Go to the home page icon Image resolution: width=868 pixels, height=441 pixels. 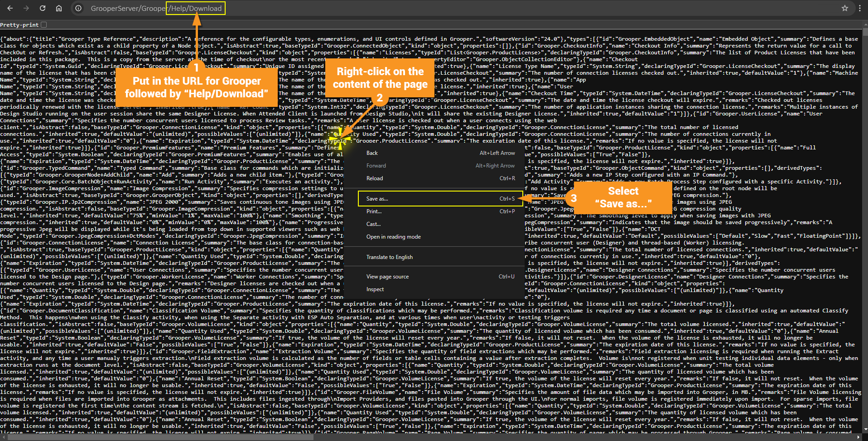59,8
